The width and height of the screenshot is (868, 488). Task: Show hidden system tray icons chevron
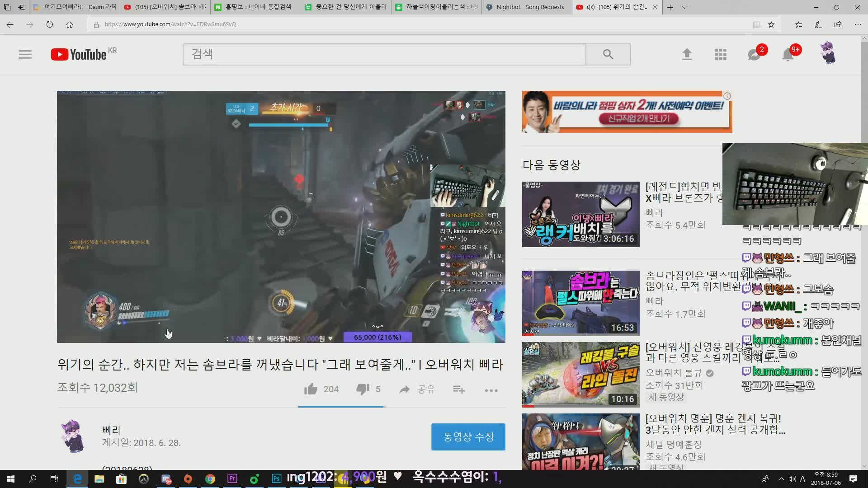[781, 479]
